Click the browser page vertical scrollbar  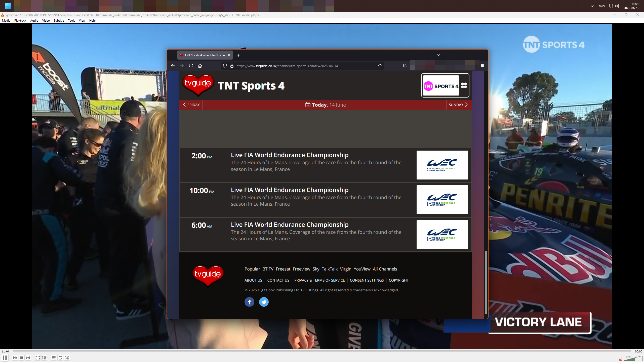[486, 282]
